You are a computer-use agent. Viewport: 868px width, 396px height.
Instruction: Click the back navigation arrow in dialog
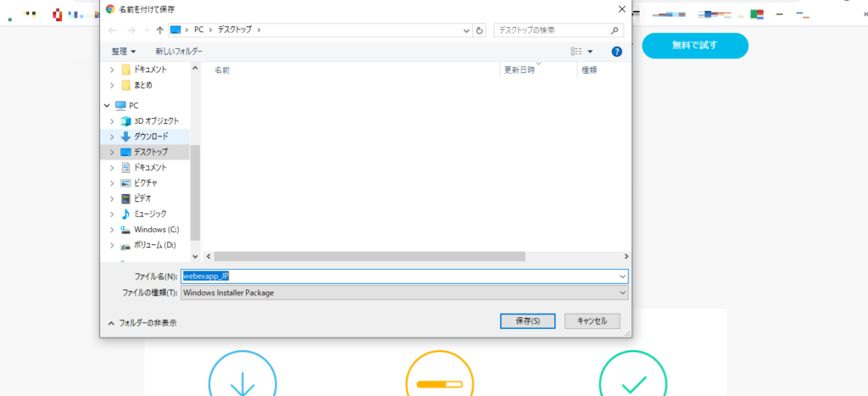[x=113, y=30]
